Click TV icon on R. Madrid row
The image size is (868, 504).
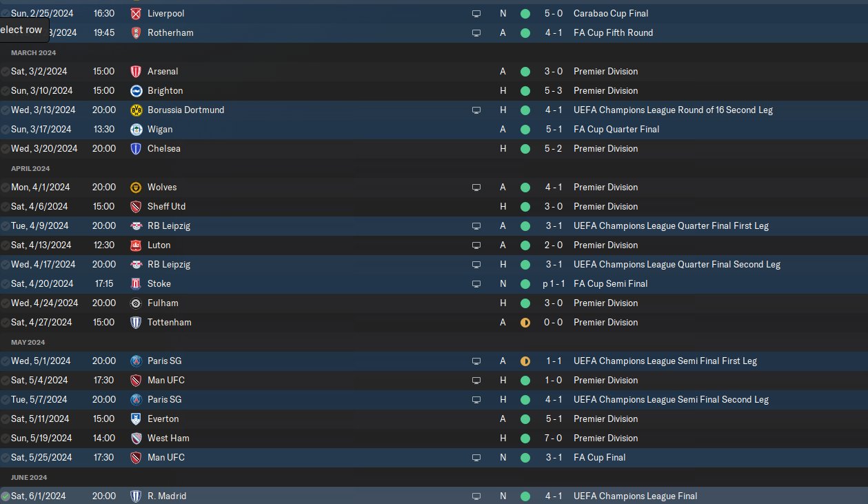tap(476, 496)
